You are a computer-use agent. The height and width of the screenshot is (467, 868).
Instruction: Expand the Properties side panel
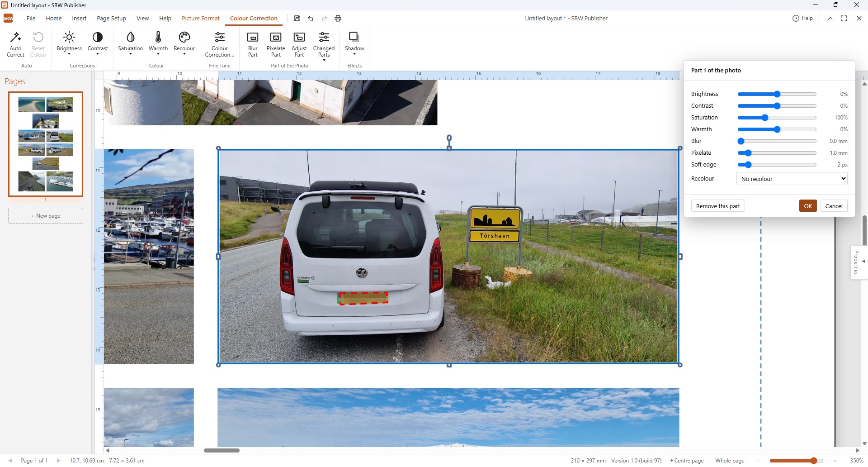859,262
